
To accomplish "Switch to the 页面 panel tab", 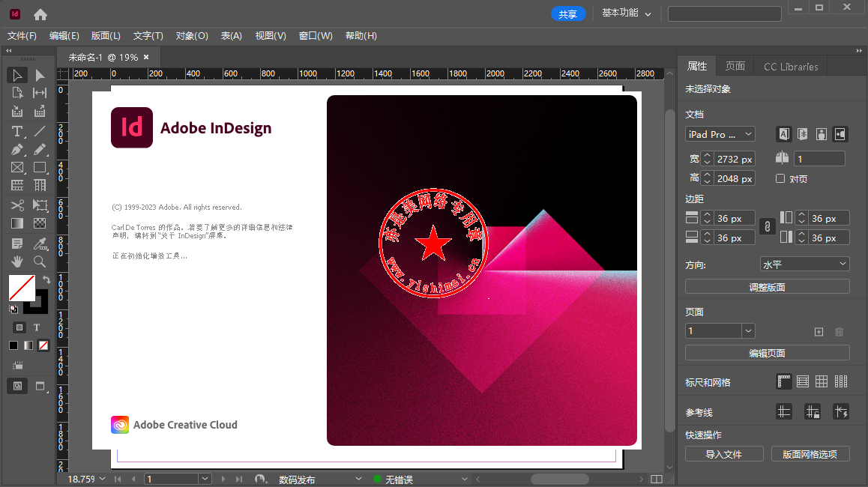I will pos(735,67).
